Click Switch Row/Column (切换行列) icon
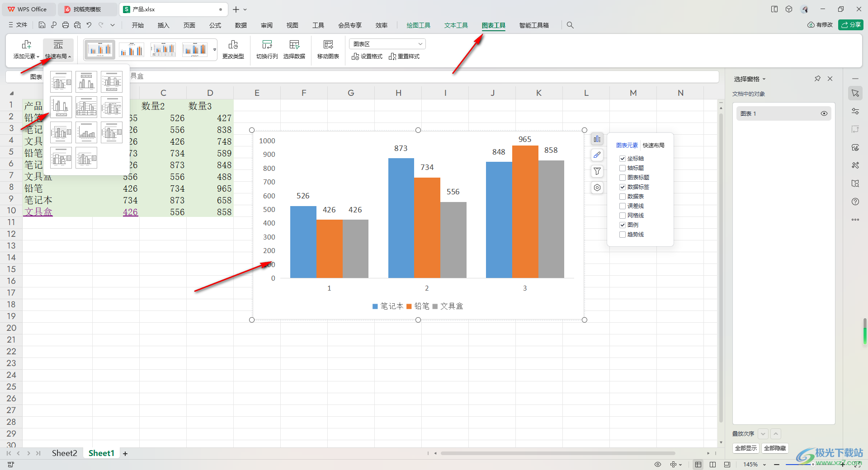This screenshot has width=868, height=470. [267, 44]
